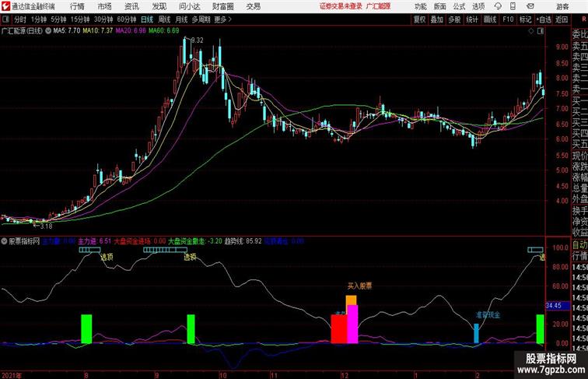This screenshot has height=379, width=588.
Task: Click the 通达信 app logo icon
Action: 5,6
